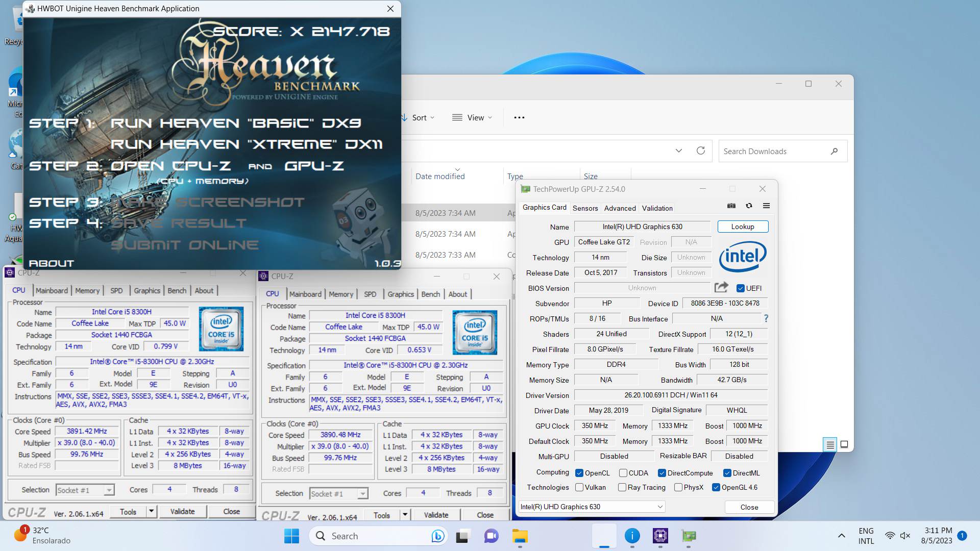Image resolution: width=980 pixels, height=551 pixels.
Task: Click Lookup button in GPU-Z
Action: (743, 227)
